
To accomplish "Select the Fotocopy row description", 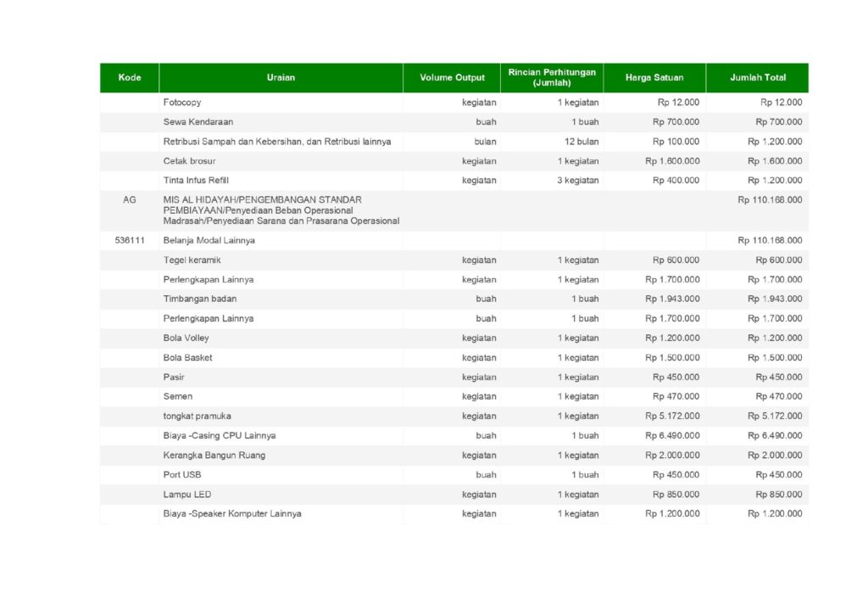I will point(182,103).
